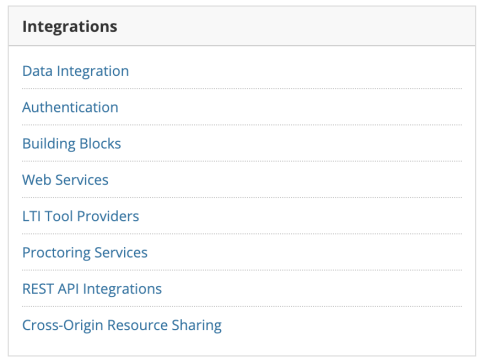Click "Providers" in the LTI Tool Providers link
Viewport: 485px width, 362px height.
click(x=108, y=216)
